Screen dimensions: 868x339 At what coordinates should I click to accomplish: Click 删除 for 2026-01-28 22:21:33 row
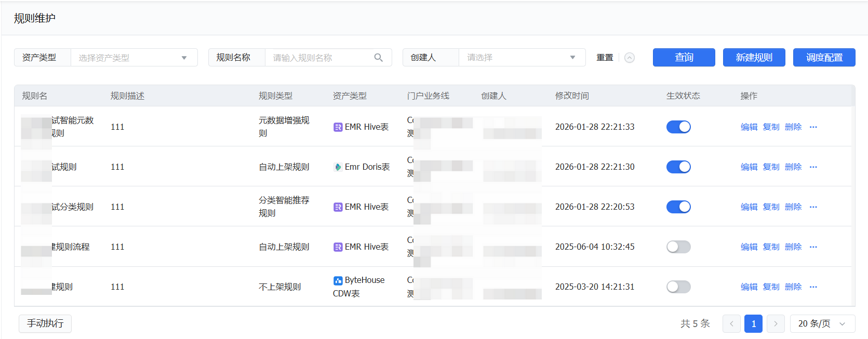[x=793, y=127]
